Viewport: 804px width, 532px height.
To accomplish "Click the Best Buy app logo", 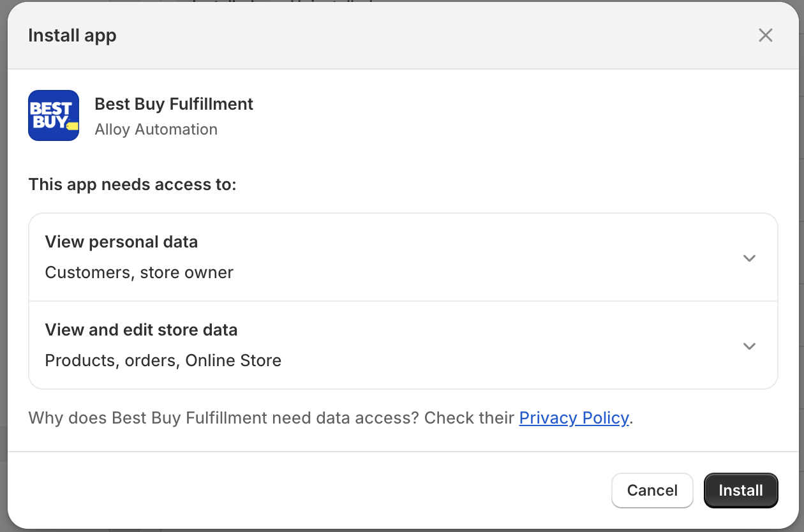I will click(x=54, y=115).
